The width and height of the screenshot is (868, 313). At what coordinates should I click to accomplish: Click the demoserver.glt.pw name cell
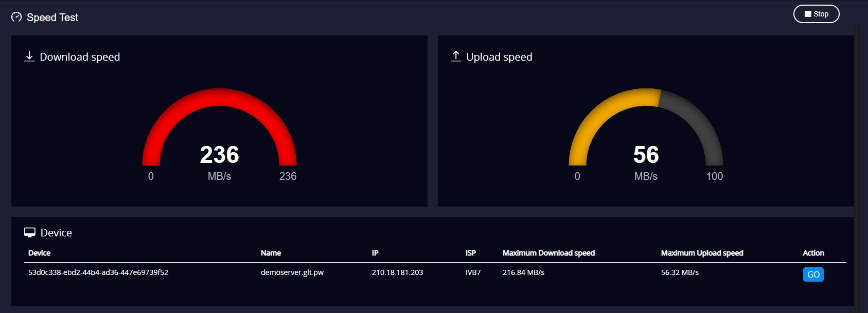point(292,272)
